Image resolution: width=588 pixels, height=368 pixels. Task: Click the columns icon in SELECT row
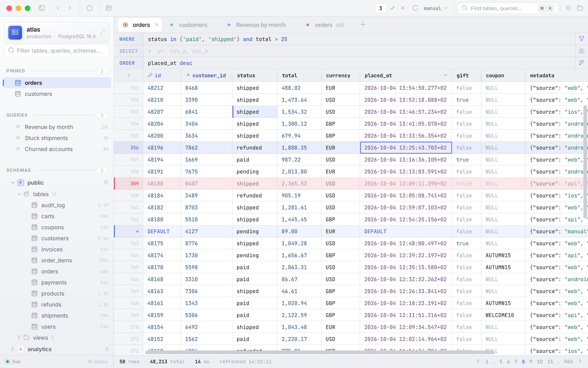pos(581,51)
